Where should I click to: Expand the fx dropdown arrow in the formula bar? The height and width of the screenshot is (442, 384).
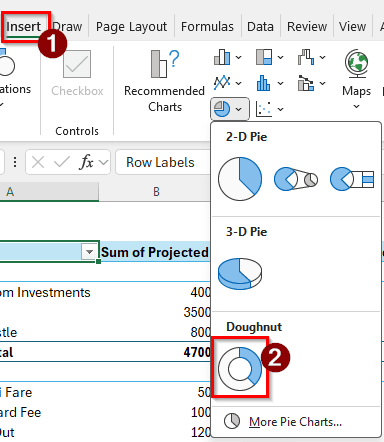(104, 162)
